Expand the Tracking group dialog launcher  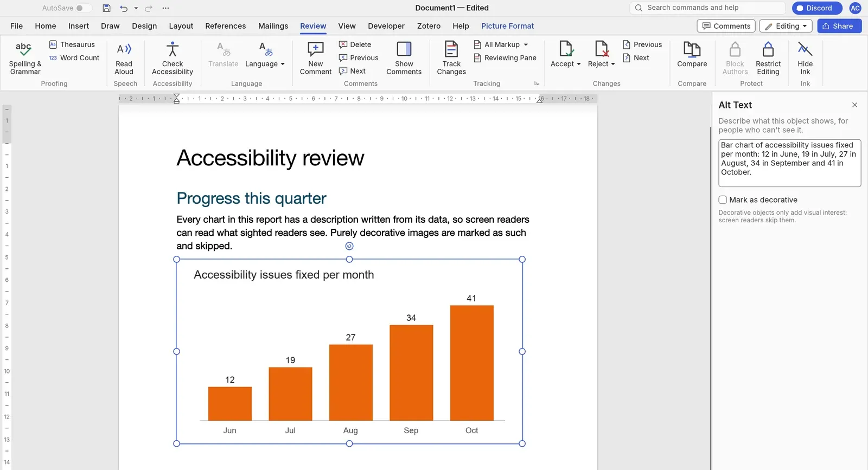537,83
